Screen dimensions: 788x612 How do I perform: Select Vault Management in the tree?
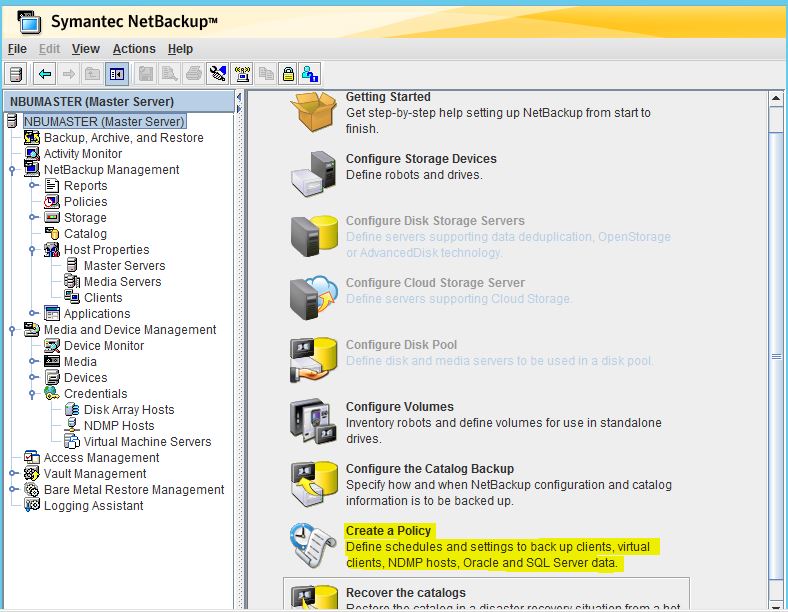[x=95, y=473]
